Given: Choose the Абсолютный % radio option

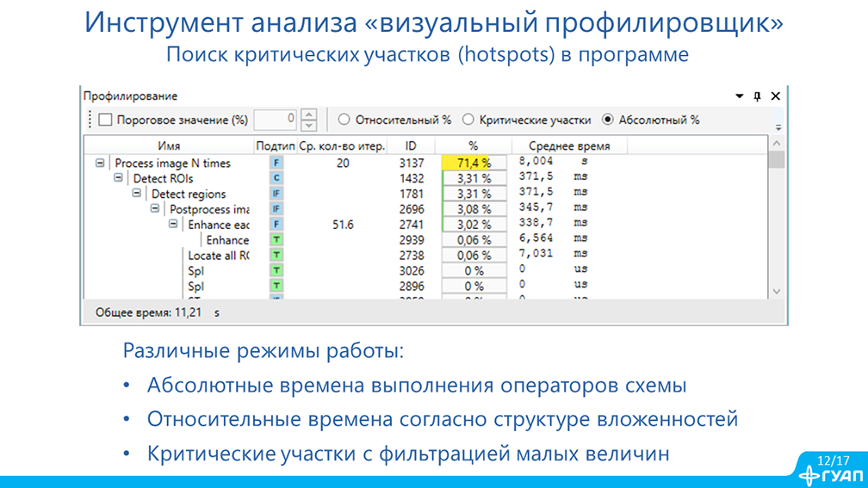Looking at the screenshot, I should (608, 120).
